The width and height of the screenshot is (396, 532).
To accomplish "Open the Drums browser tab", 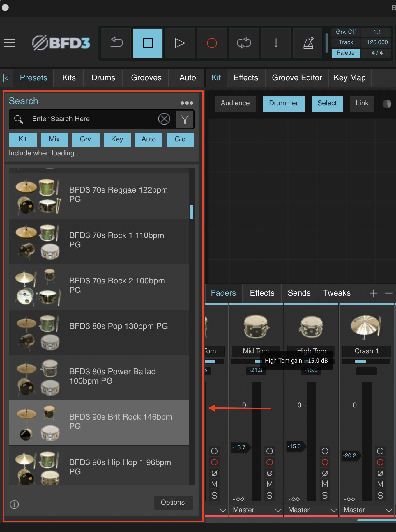I will (x=103, y=78).
